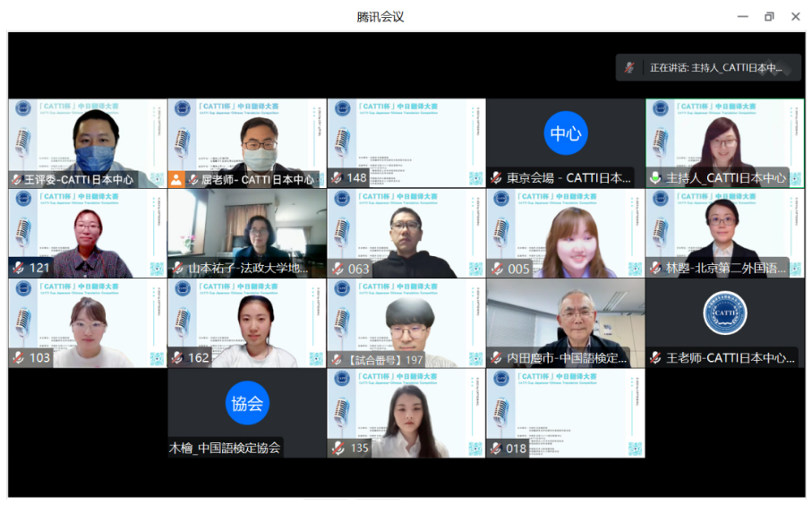The height and width of the screenshot is (505, 812).
Task: Click muted mic icon on 内田慶市 tile
Action: 496,357
